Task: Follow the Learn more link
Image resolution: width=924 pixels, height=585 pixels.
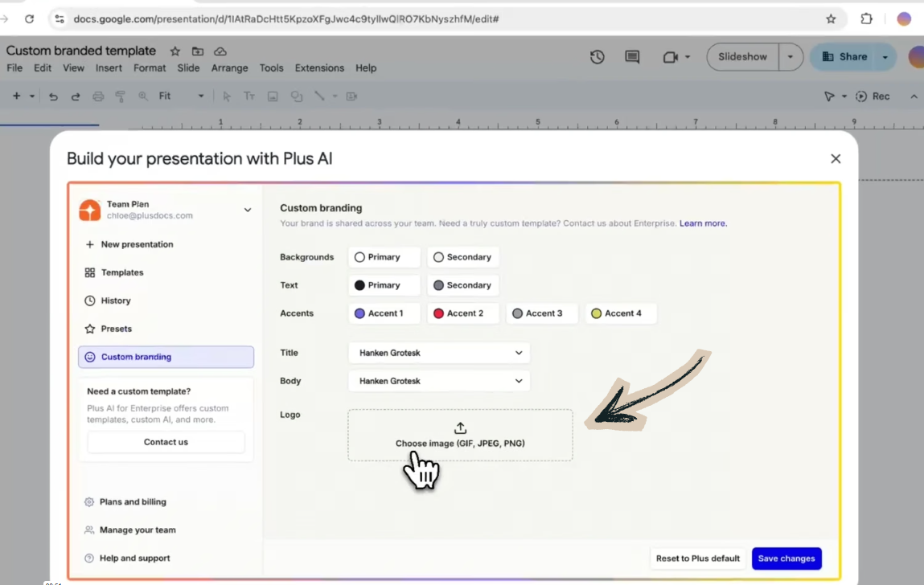Action: point(703,223)
